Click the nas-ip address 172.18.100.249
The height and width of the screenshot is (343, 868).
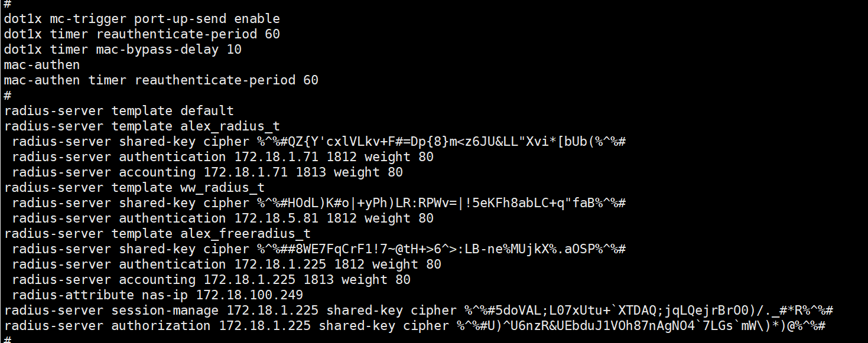[x=249, y=295]
